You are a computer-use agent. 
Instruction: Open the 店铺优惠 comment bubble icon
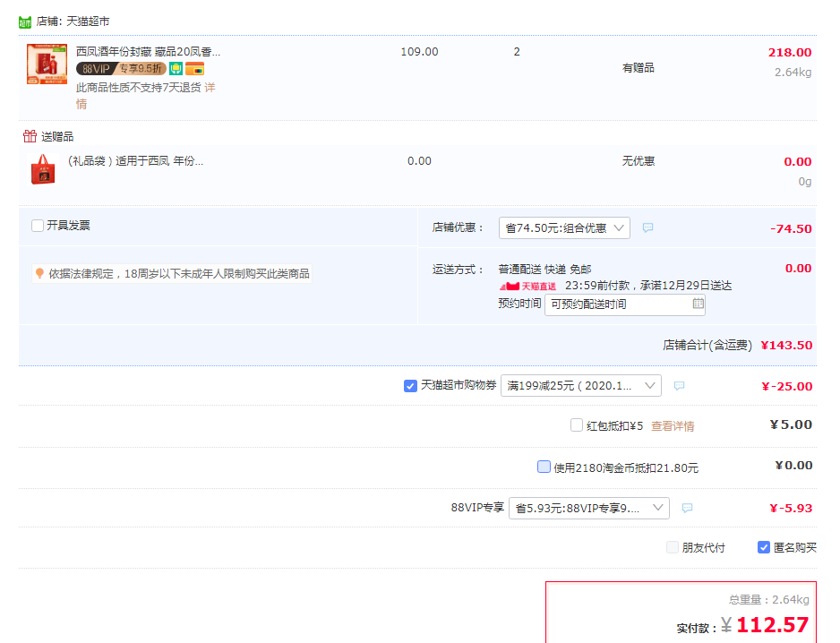[x=647, y=227]
